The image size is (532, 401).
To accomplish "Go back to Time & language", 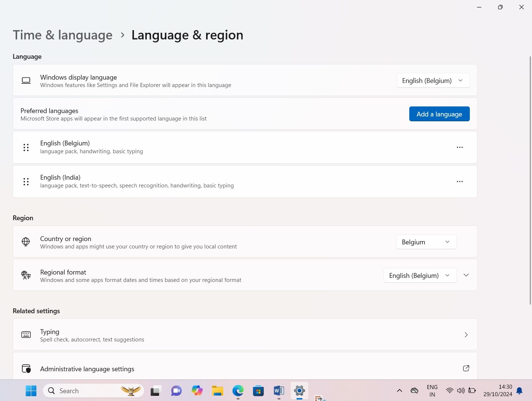I will (x=63, y=35).
